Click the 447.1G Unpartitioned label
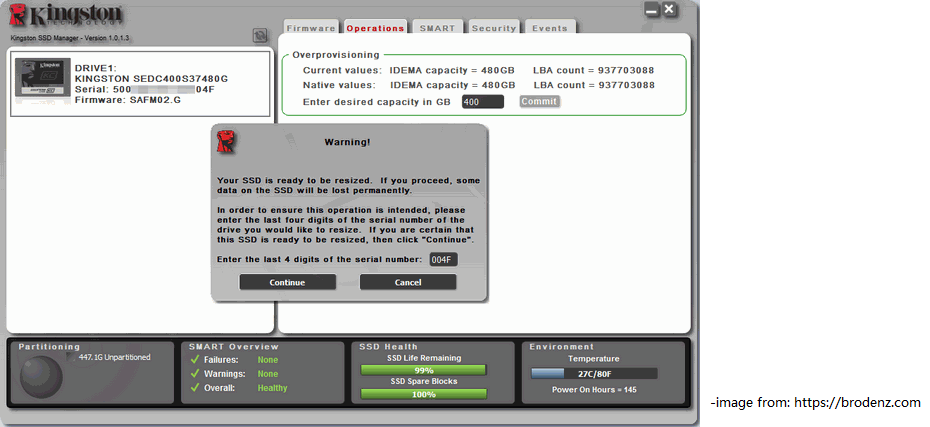 coord(114,357)
